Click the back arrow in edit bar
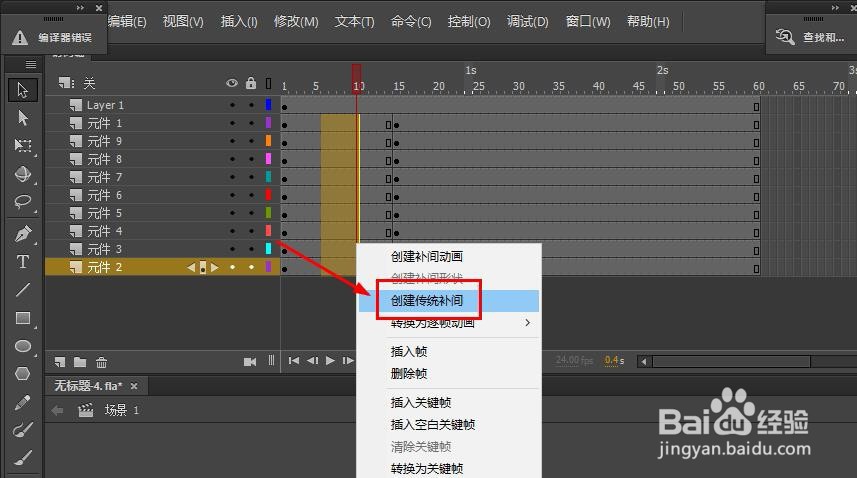The image size is (857, 478). coord(57,410)
